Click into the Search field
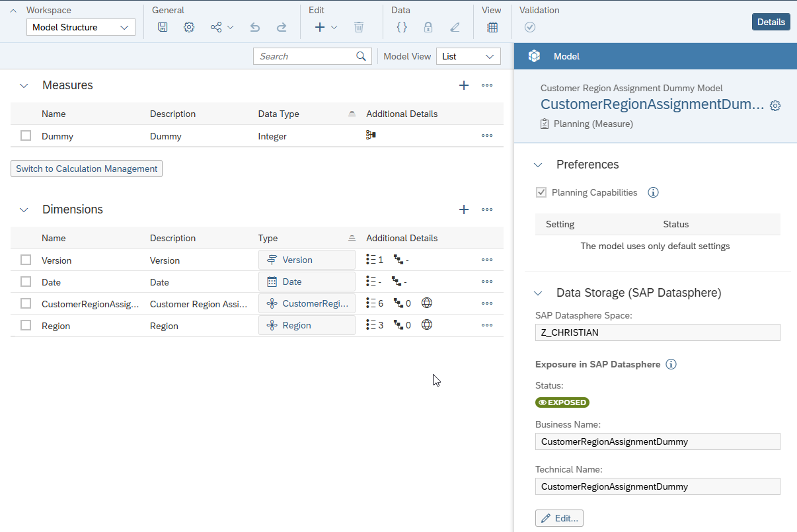This screenshot has width=797, height=532. (x=305, y=56)
